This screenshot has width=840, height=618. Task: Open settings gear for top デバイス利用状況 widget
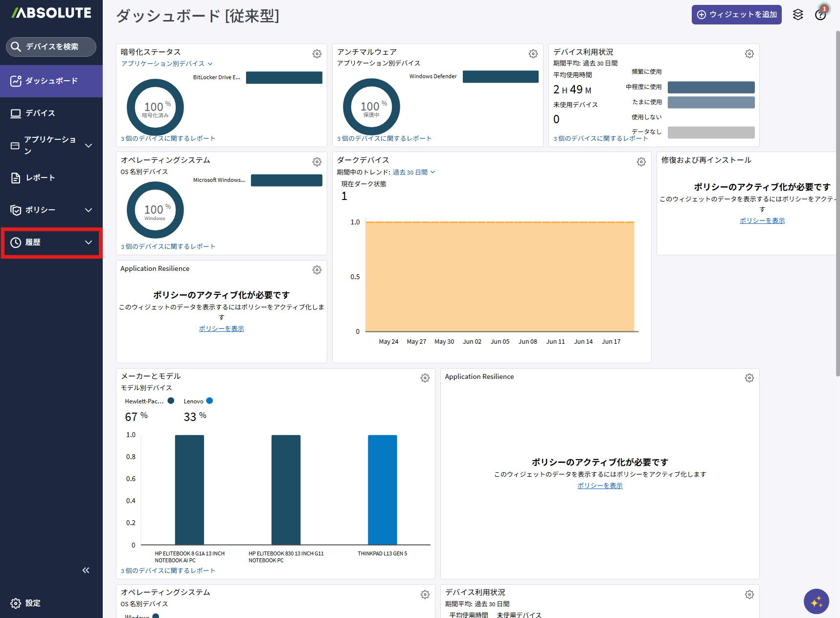coord(749,54)
